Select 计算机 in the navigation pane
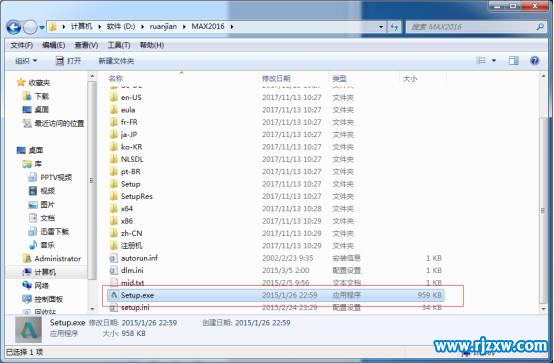This screenshot has height=363, width=554. [x=39, y=272]
